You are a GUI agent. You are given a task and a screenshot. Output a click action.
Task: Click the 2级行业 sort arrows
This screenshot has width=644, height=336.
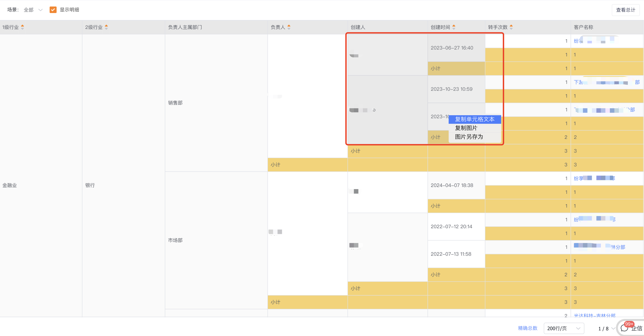coord(106,27)
